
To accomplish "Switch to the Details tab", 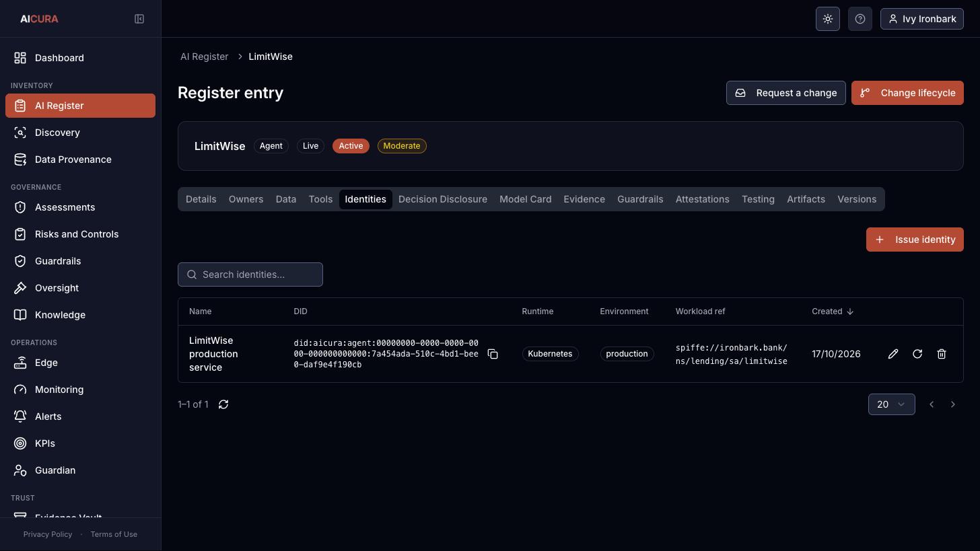I will [201, 199].
